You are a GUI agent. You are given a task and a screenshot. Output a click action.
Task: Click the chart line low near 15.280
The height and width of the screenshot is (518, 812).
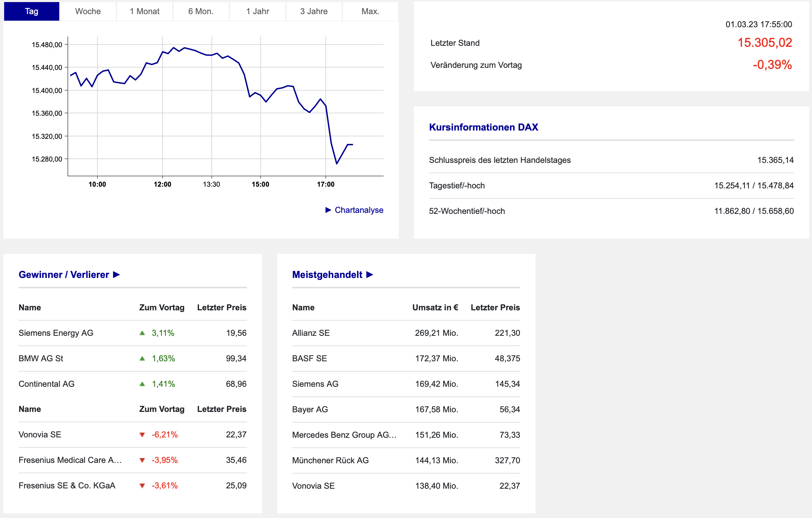click(x=337, y=163)
